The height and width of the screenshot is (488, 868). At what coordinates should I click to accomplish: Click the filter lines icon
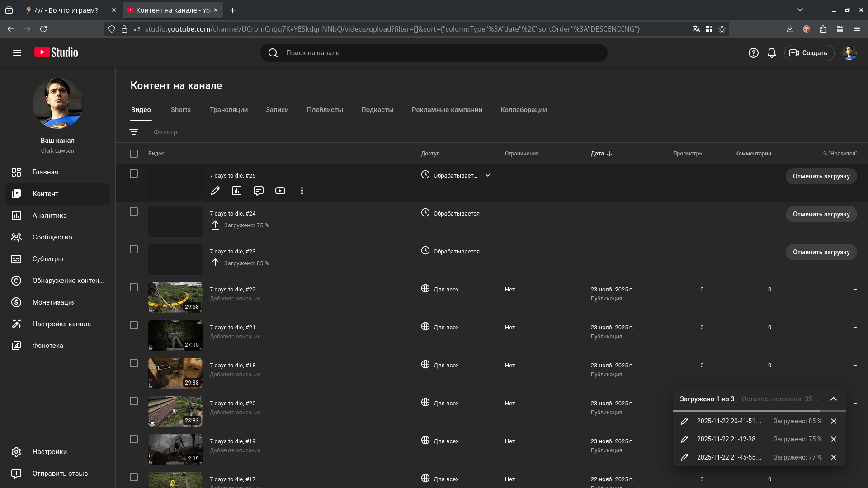134,132
